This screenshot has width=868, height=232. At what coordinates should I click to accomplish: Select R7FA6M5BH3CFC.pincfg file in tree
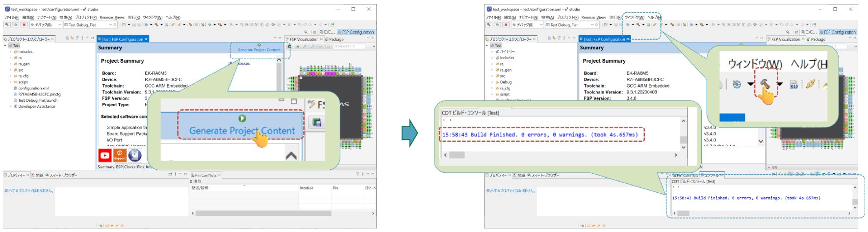point(39,94)
